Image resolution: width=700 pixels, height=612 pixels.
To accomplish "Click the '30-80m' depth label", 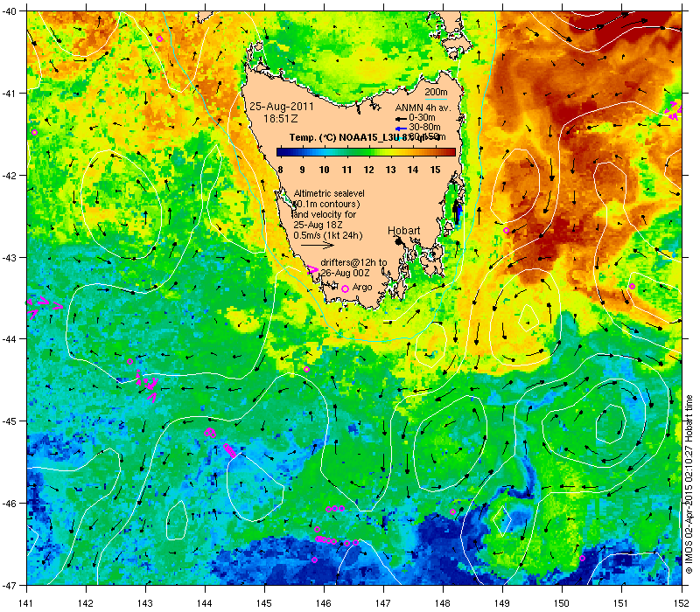I will (x=424, y=127).
